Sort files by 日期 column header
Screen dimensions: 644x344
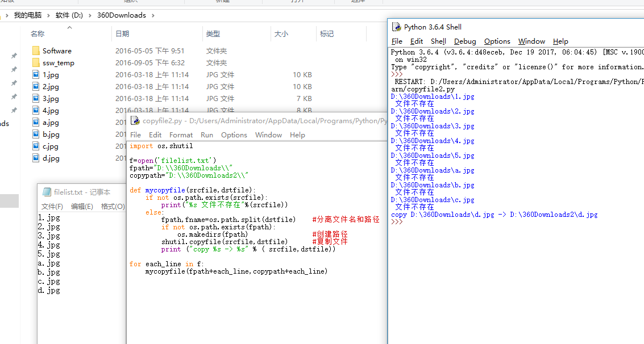[122, 34]
